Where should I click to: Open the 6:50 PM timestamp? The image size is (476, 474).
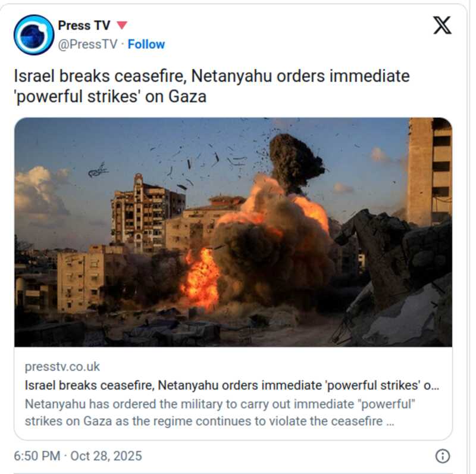37,456
